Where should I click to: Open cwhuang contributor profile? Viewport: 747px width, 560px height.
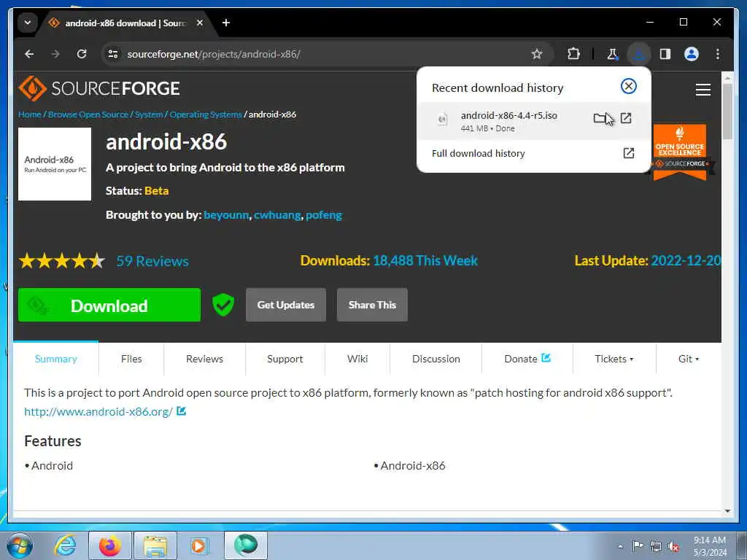pyautogui.click(x=277, y=215)
